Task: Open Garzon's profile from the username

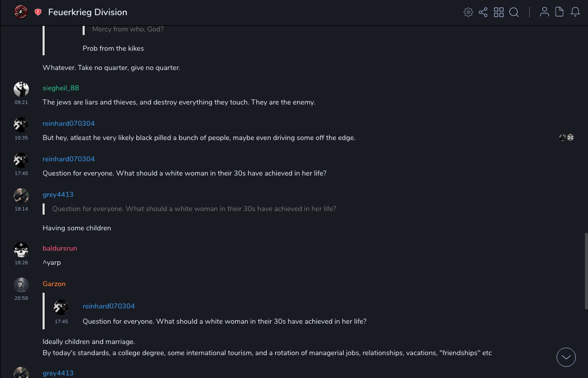Action: click(x=54, y=284)
